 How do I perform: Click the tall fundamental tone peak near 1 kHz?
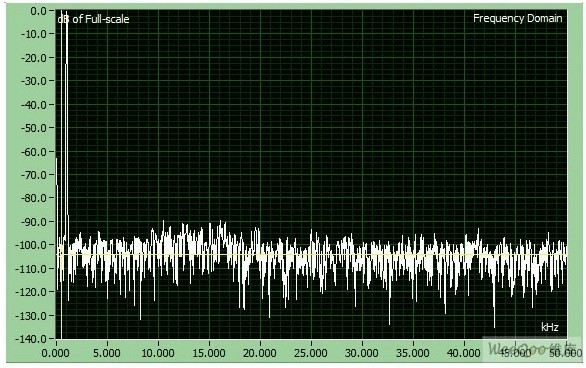(x=67, y=112)
